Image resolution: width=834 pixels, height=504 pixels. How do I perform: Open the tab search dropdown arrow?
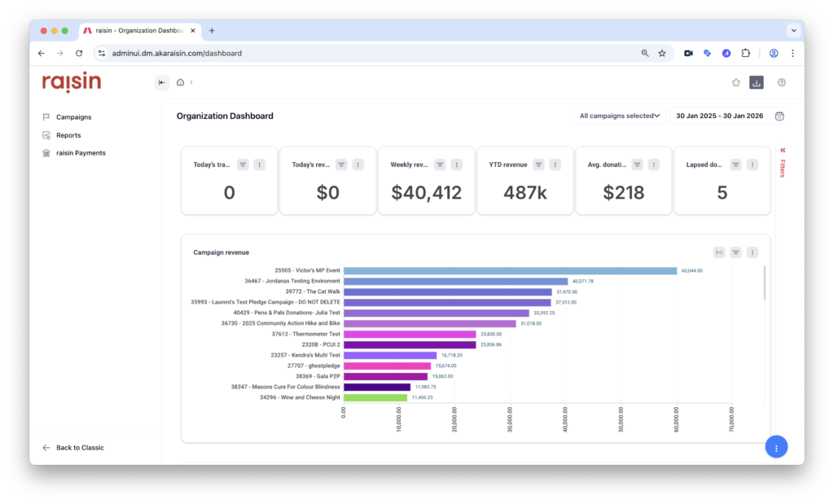(793, 31)
